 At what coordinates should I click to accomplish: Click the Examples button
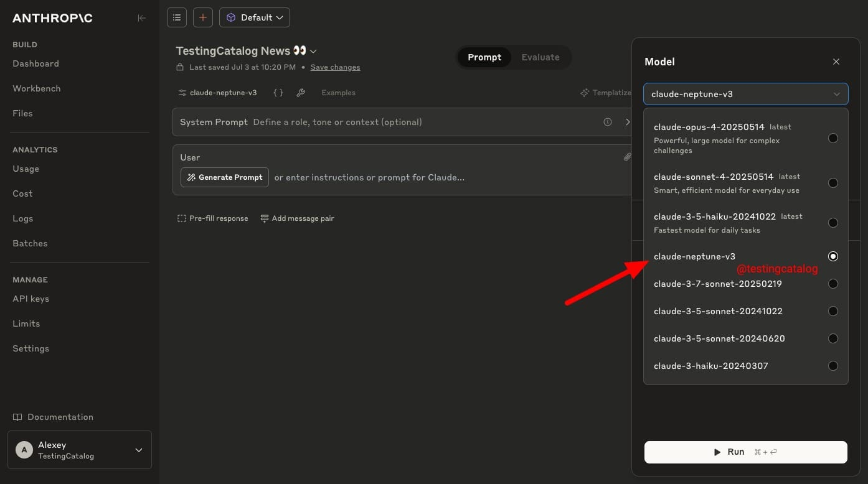pyautogui.click(x=338, y=93)
